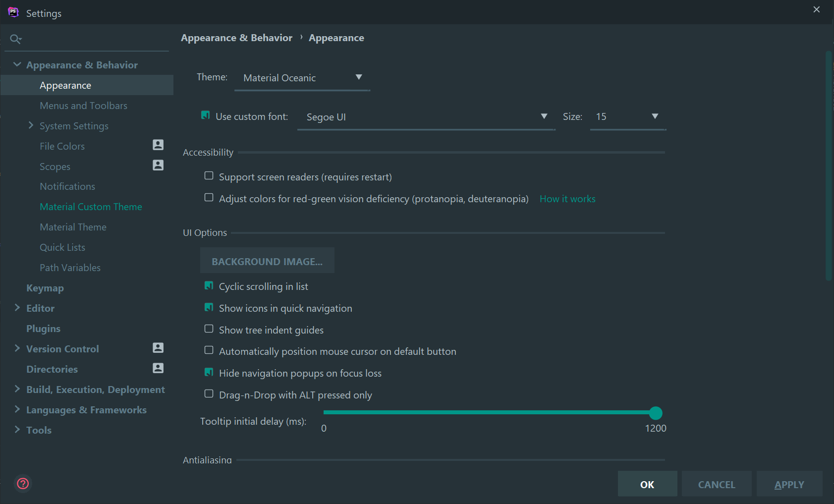Expand the System Settings node

click(x=31, y=125)
